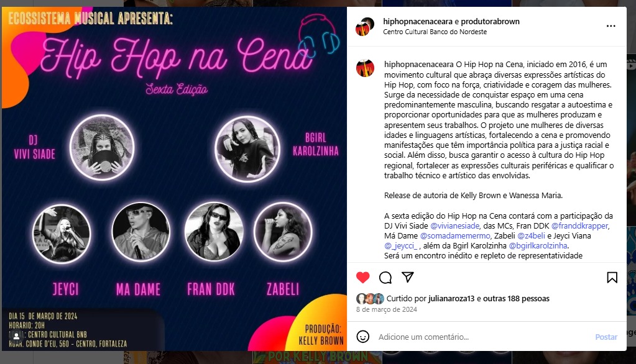The height and width of the screenshot is (364, 636).
Task: Click the @bgirlkarolzinha mention
Action: tap(538, 245)
